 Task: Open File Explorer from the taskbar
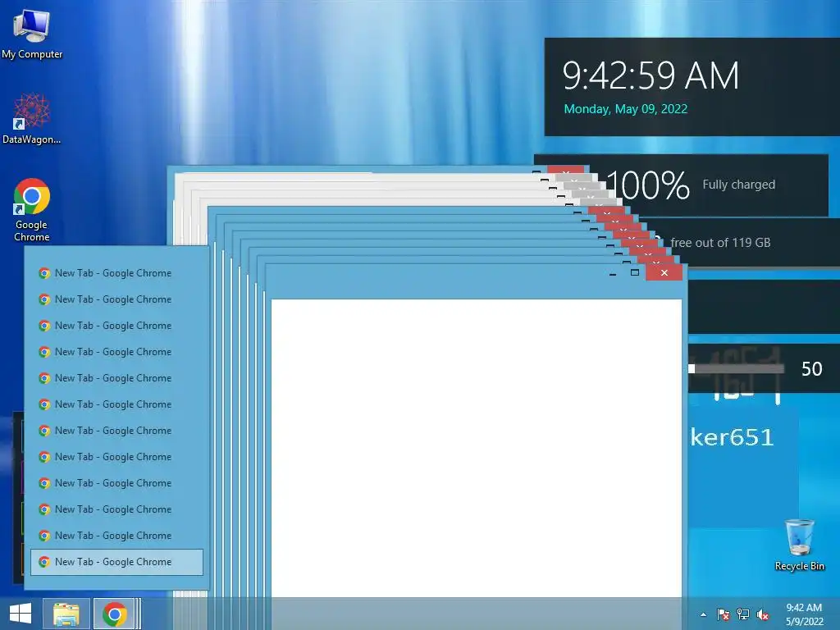pos(66,614)
